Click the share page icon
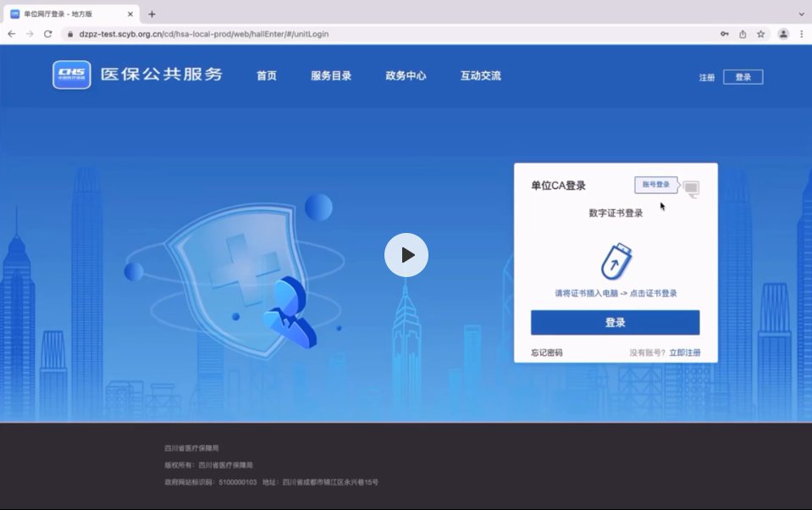812x510 pixels. click(743, 34)
